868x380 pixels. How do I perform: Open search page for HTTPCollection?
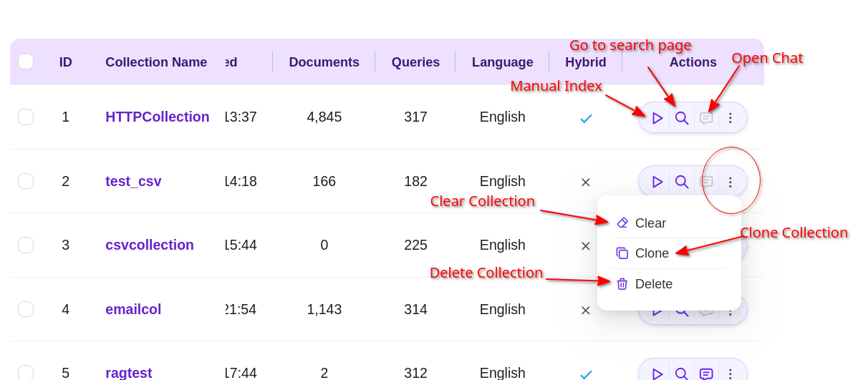(682, 118)
